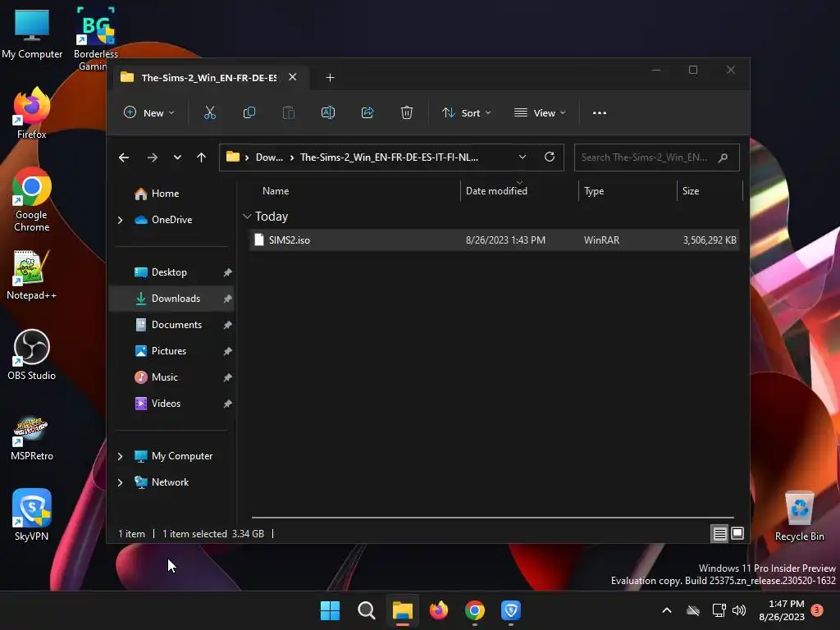Open SkyVPN desktop shortcut
The width and height of the screenshot is (840, 630).
tap(32, 515)
